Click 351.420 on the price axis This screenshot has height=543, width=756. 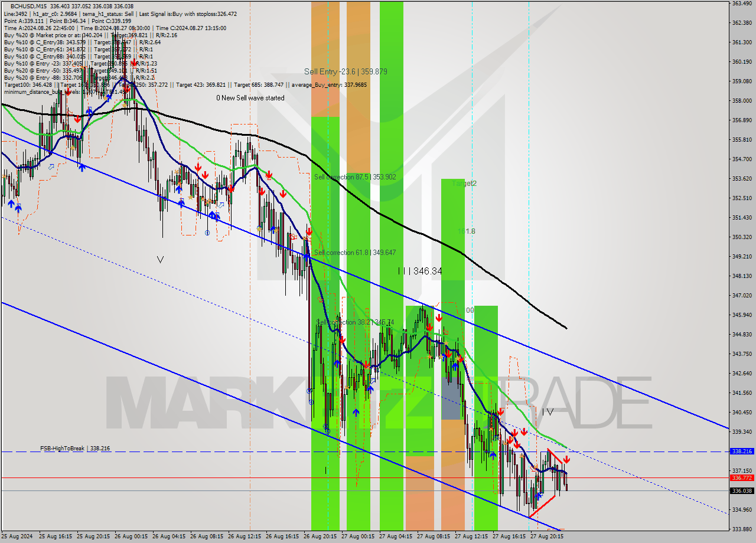(x=742, y=218)
